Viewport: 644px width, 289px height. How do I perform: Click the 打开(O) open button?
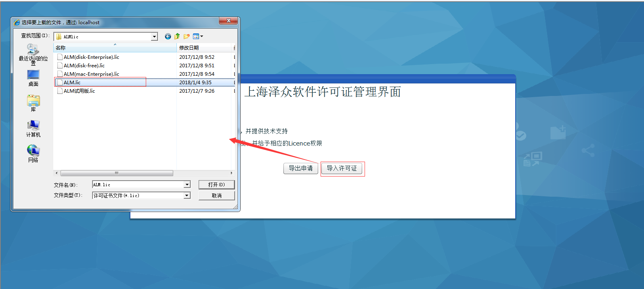[216, 185]
